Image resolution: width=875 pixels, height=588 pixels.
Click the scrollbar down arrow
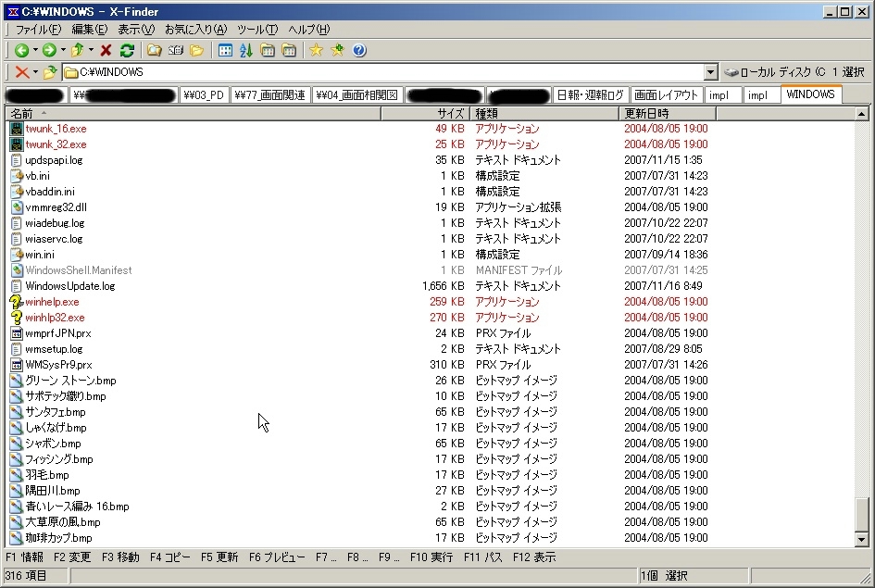[x=861, y=540]
